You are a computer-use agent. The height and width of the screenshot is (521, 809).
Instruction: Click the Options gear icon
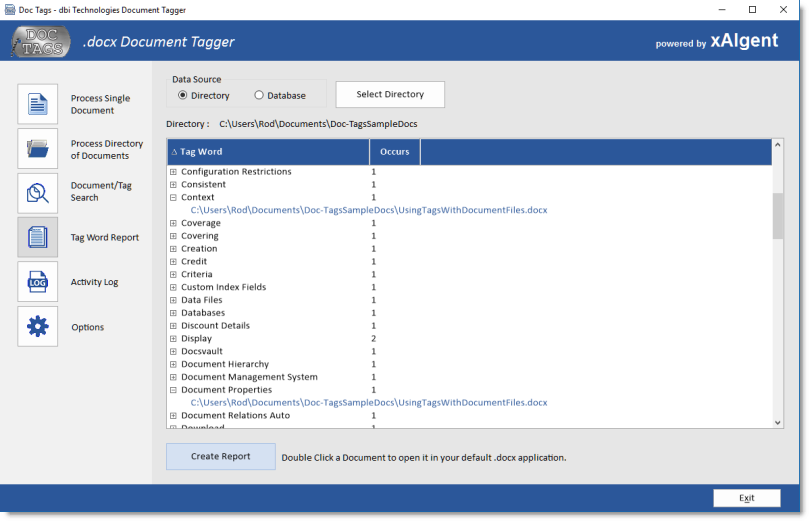(x=38, y=326)
